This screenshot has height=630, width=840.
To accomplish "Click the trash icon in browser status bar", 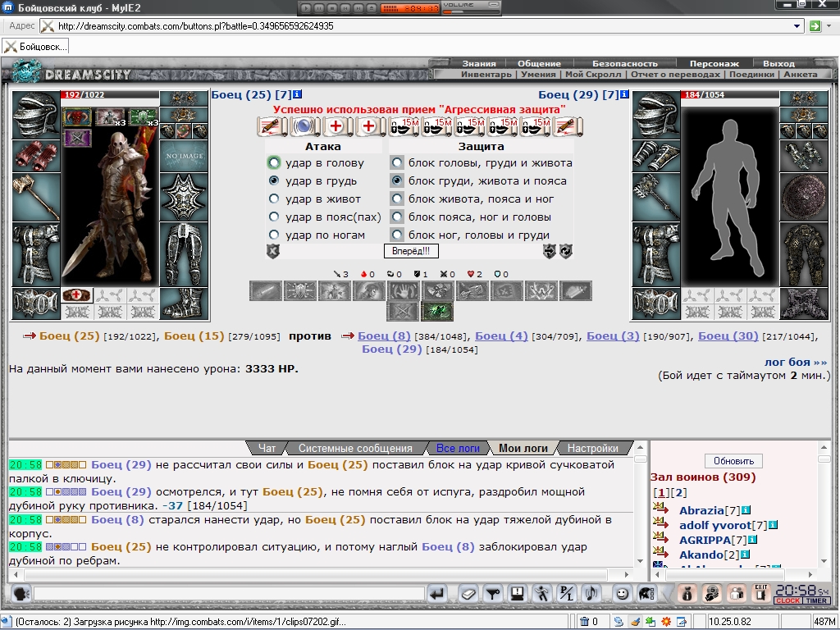I will 585,622.
